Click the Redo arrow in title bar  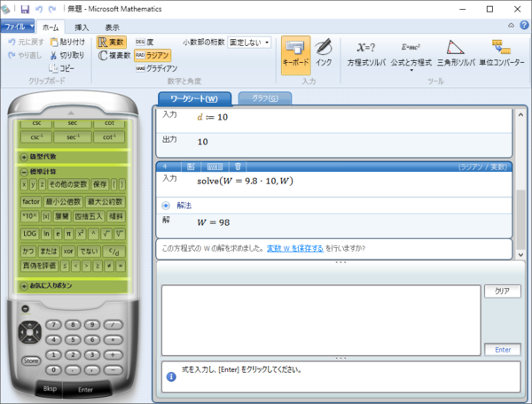[52, 9]
